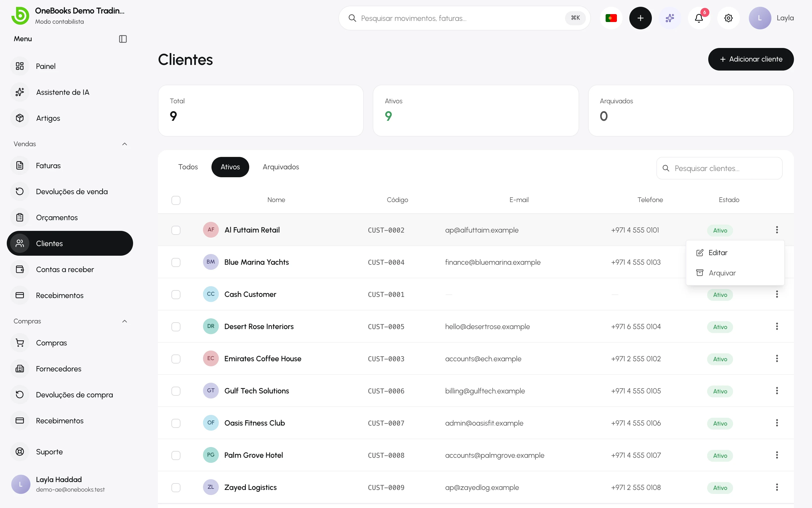The height and width of the screenshot is (508, 812).
Task: Open notifications bell
Action: (699, 18)
